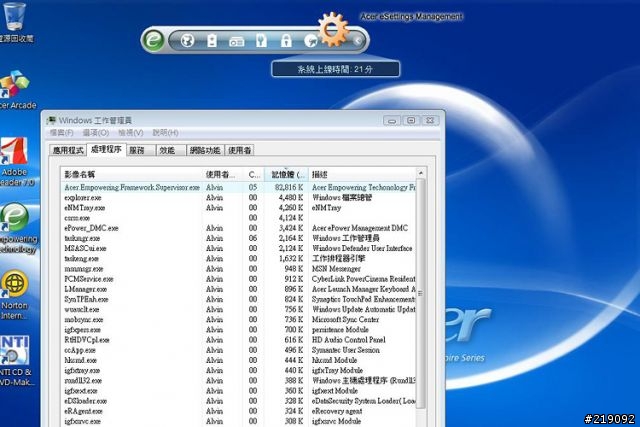Select the explorer.exe process
The width and height of the screenshot is (640, 427).
pyautogui.click(x=238, y=198)
